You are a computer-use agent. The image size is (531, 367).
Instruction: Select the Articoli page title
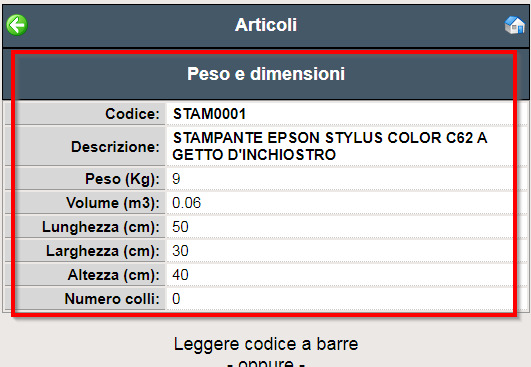tap(266, 25)
